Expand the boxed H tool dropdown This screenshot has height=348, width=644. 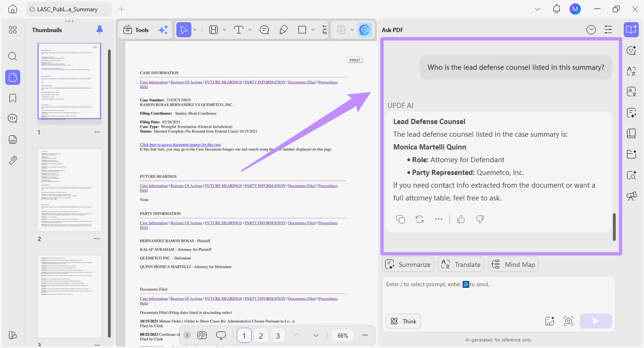click(224, 30)
